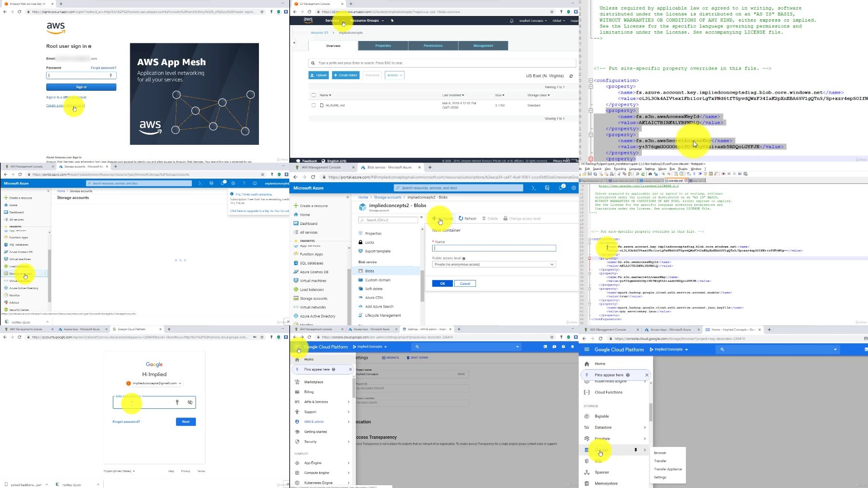Collapse the red fold marker at bottom of zoomed Notepad++
Viewport: 868px width, 488px height.
pyautogui.click(x=590, y=159)
